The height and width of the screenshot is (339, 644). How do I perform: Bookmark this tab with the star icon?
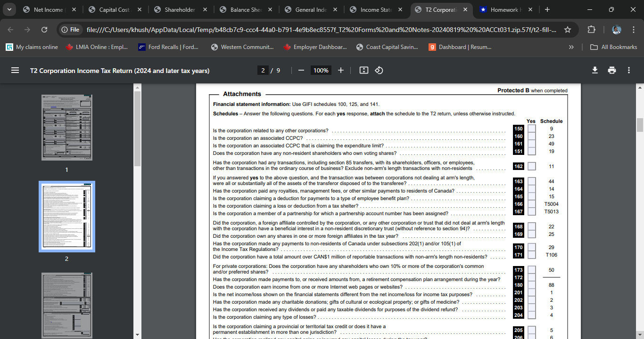(568, 30)
